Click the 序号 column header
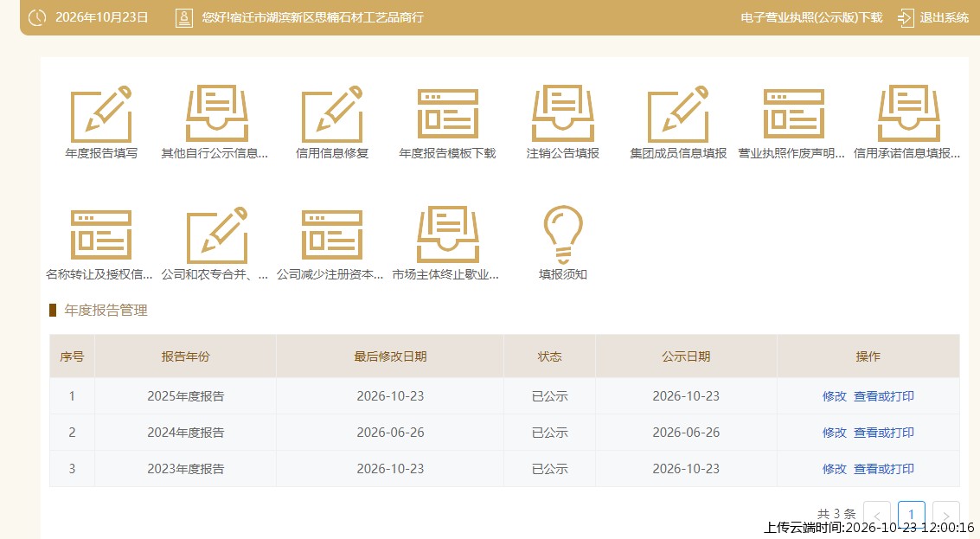 point(72,356)
